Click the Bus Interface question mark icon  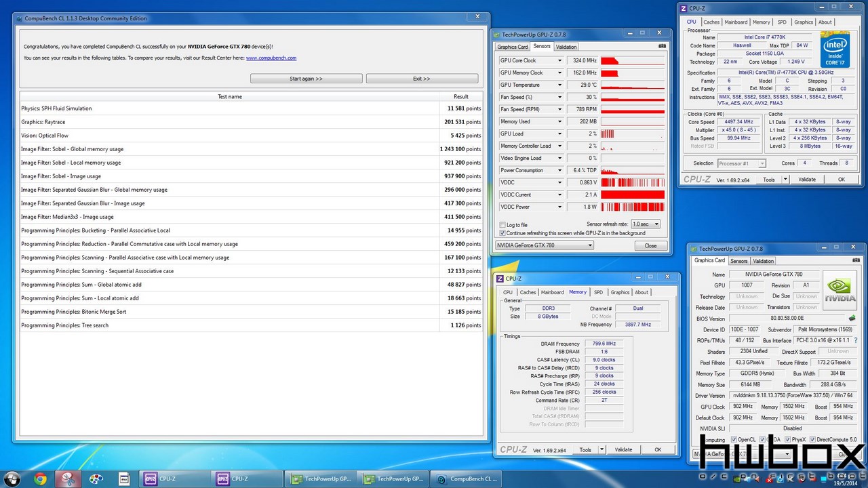[x=856, y=340]
